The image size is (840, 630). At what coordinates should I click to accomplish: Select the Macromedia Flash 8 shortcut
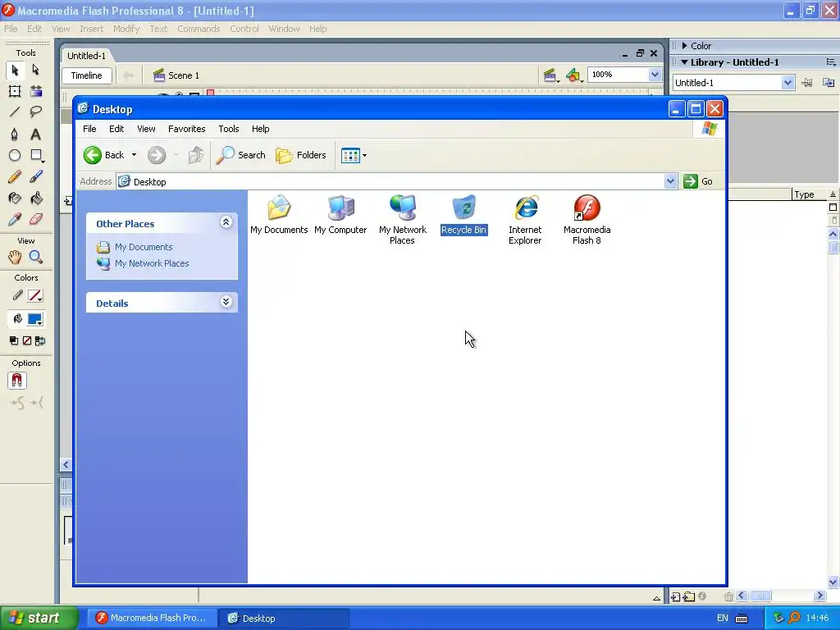587,220
